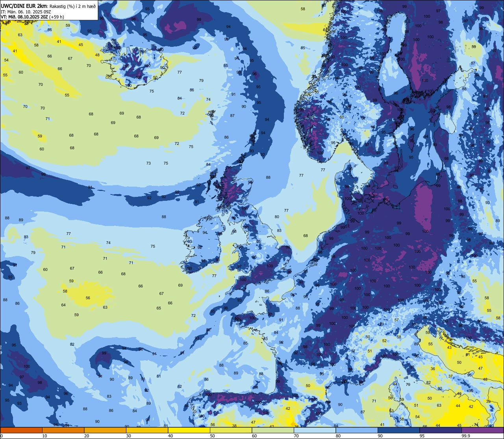Viewport: 504px width, 439px height.
Task: Pick the 40–50 bright yellow legend swatch
Action: pos(189,430)
